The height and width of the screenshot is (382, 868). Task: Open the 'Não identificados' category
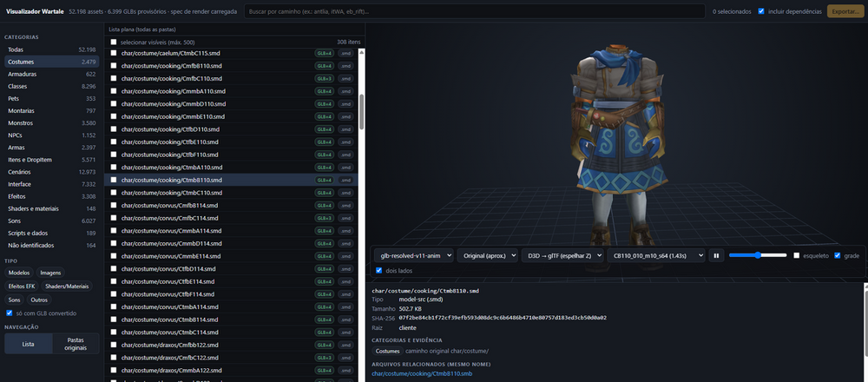(x=51, y=245)
